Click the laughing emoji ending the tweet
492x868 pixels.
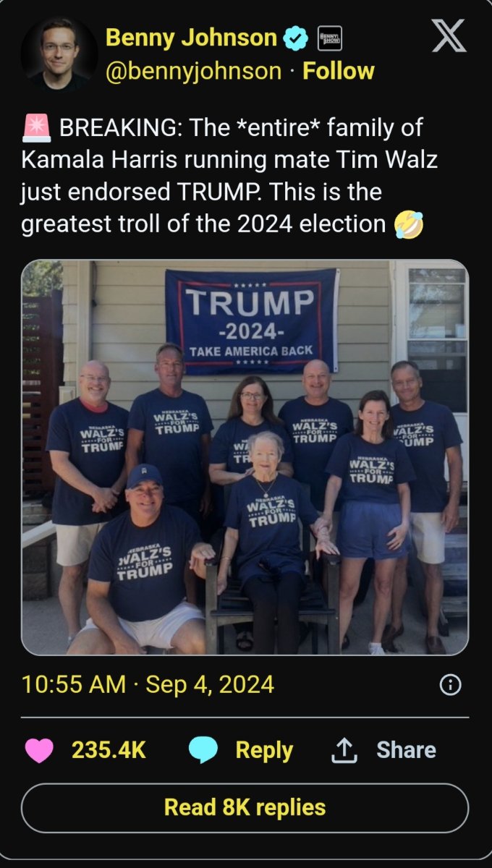coord(408,226)
